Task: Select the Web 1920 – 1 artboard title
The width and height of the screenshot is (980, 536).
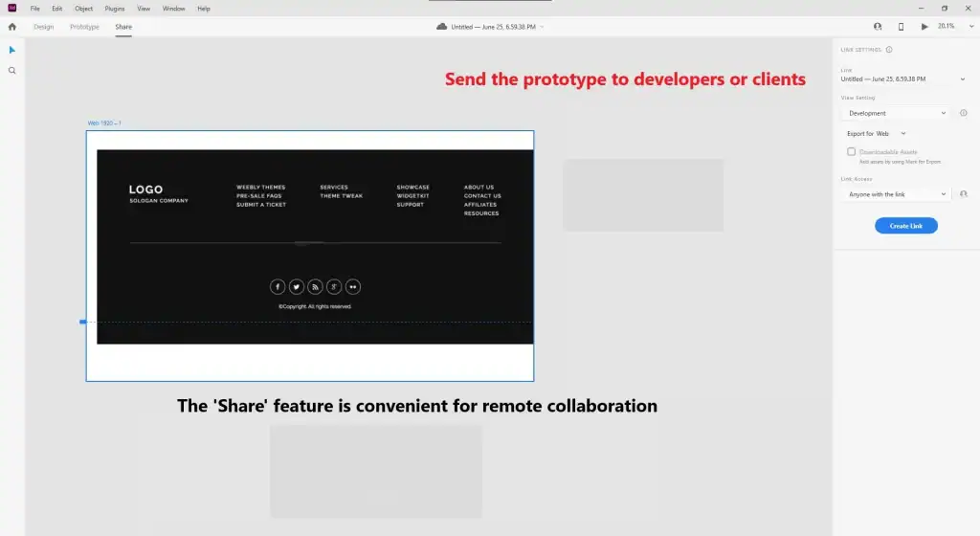Action: (104, 123)
